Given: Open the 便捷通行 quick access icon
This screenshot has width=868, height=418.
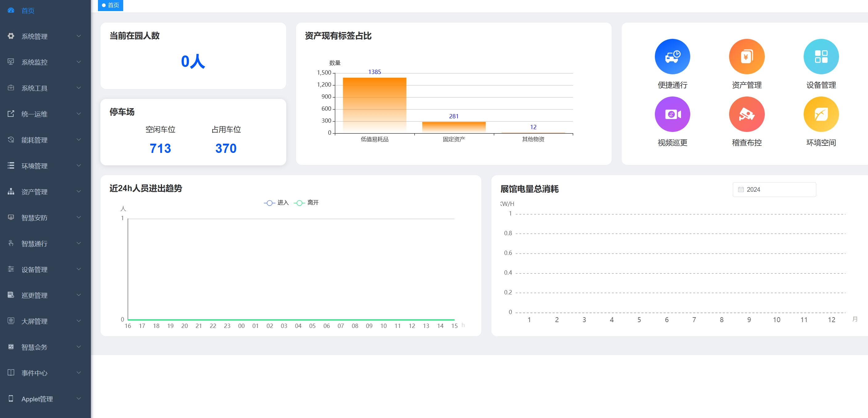Looking at the screenshot, I should (x=672, y=56).
